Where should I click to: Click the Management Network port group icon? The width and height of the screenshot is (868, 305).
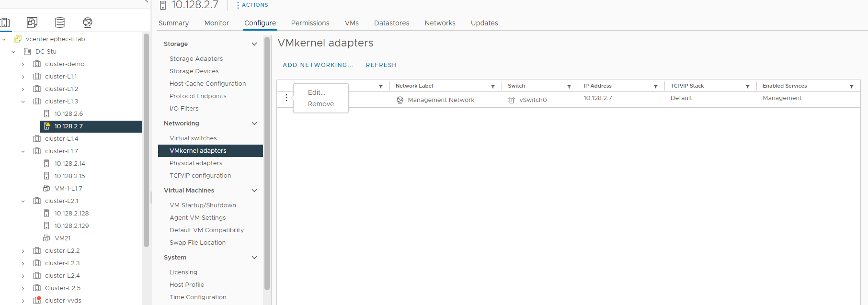pyautogui.click(x=400, y=100)
